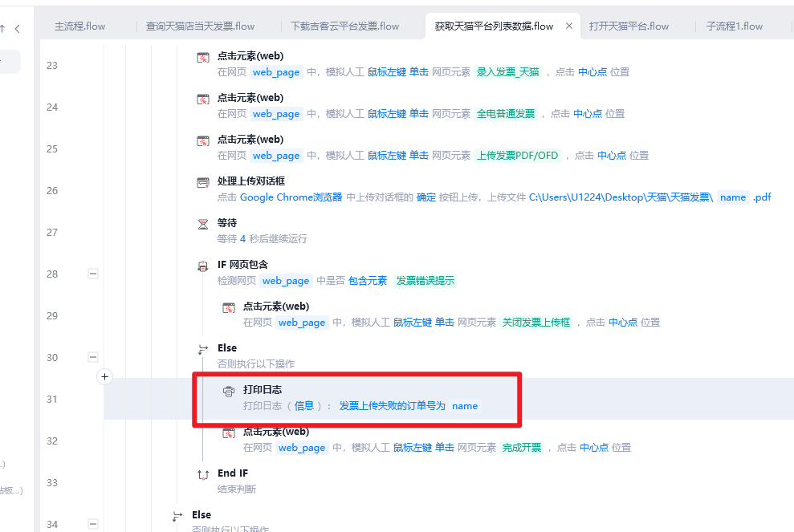Click the 完成开票 element tag
The image size is (794, 532).
522,448
